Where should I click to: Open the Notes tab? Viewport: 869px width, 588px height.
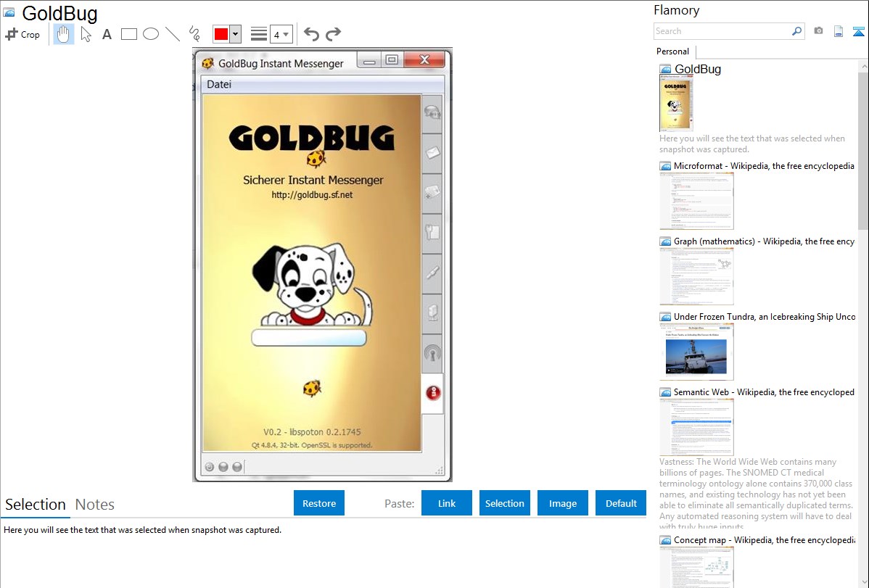pyautogui.click(x=95, y=505)
